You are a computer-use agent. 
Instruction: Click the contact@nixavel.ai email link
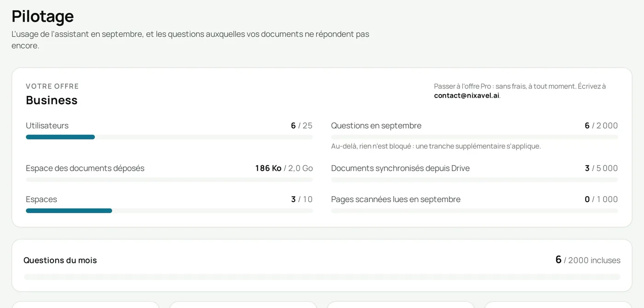pos(466,95)
